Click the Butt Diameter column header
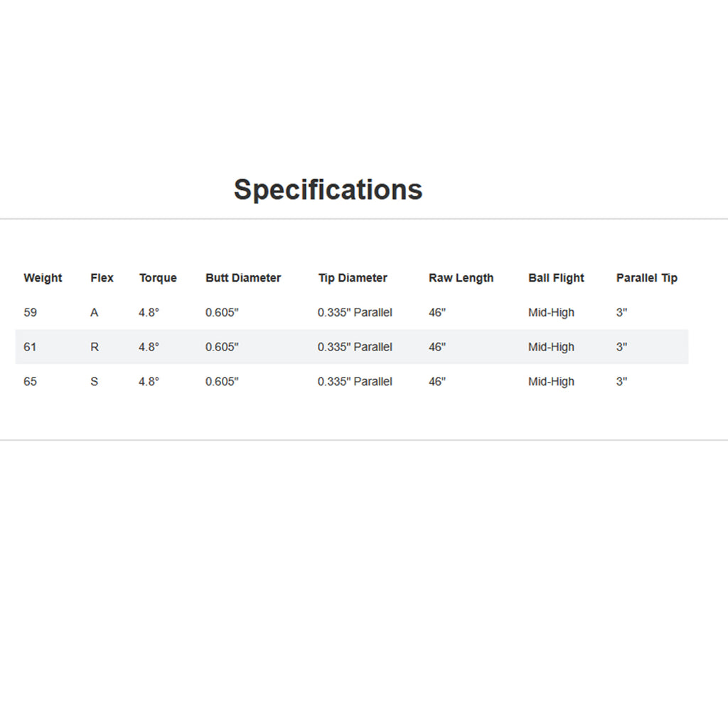This screenshot has height=728, width=728. pyautogui.click(x=243, y=278)
